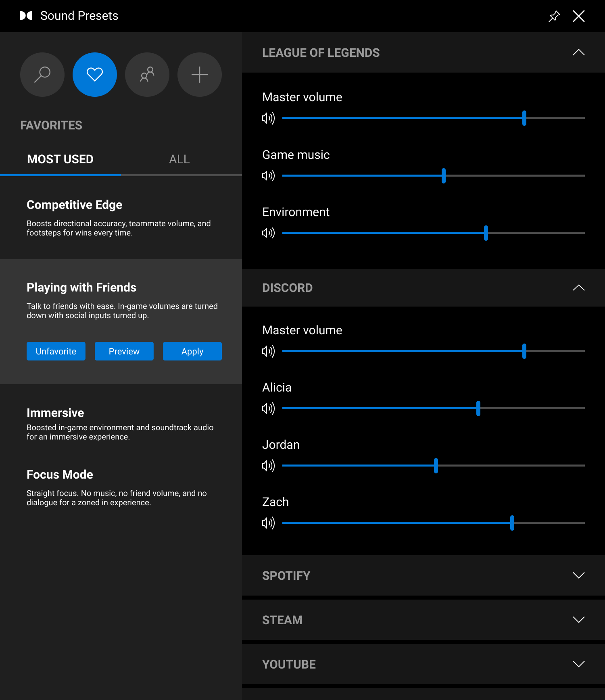Adjust Zach's volume slider handle
The image size is (605, 700).
[x=512, y=523]
